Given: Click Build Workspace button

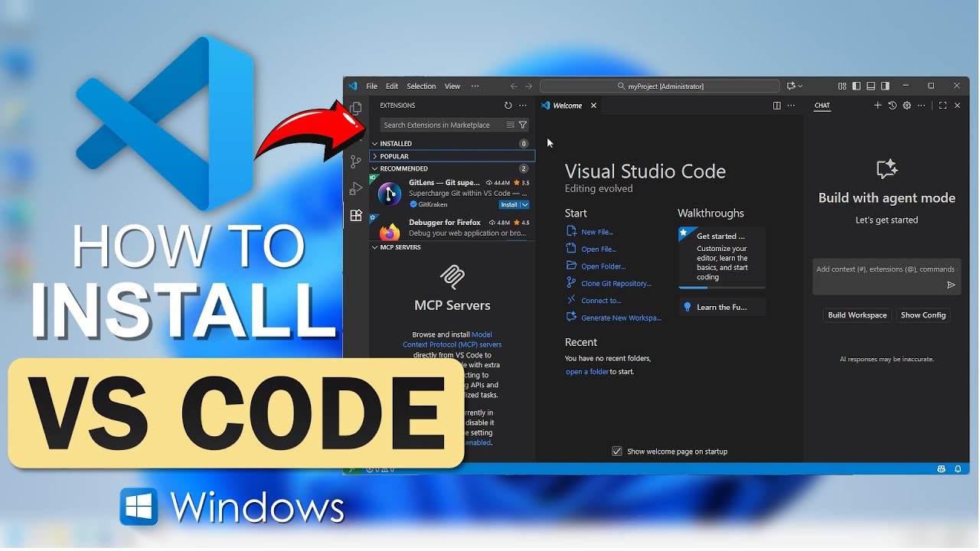Looking at the screenshot, I should [857, 315].
